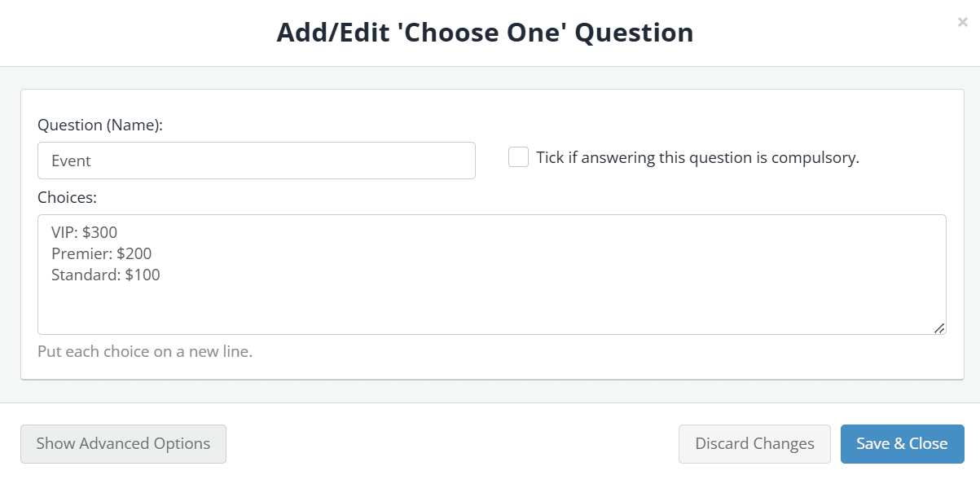Click the '$300' price in Choices

(x=99, y=232)
